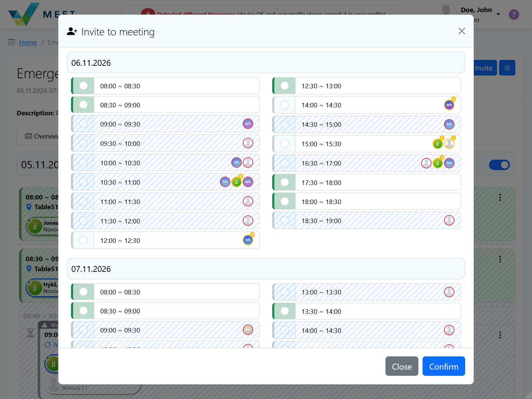This screenshot has width=532, height=399.
Task: Select the 12:30 ~ 13:00 time slot
Action: [285, 86]
